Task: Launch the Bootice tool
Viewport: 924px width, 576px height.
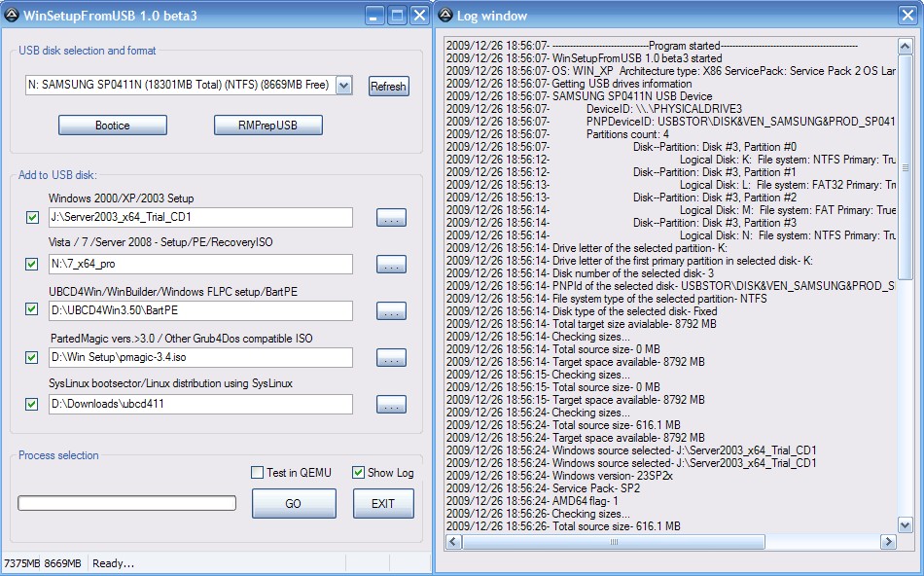Action: point(113,126)
